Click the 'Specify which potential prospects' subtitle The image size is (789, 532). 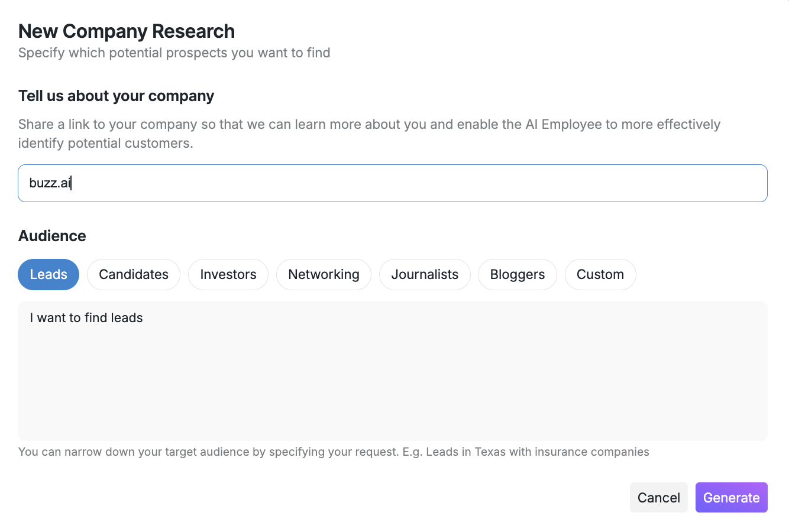click(x=174, y=53)
